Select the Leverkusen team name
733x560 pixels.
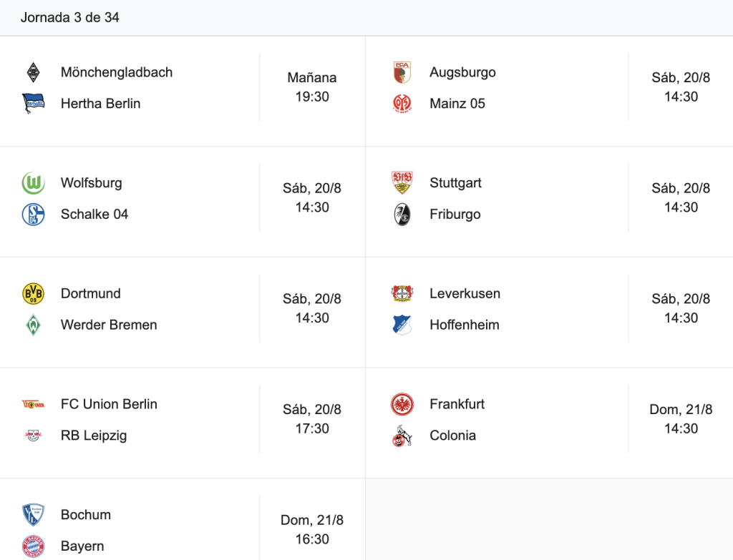465,294
